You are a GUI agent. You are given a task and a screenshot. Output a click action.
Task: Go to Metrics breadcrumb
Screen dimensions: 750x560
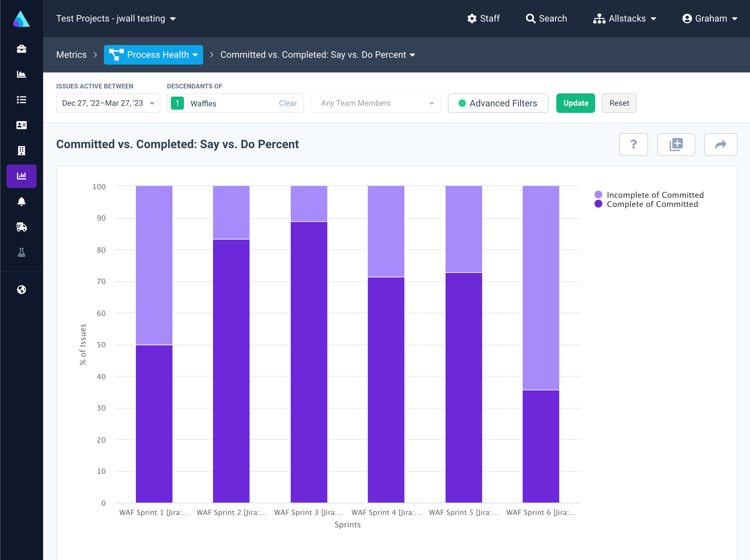point(71,55)
